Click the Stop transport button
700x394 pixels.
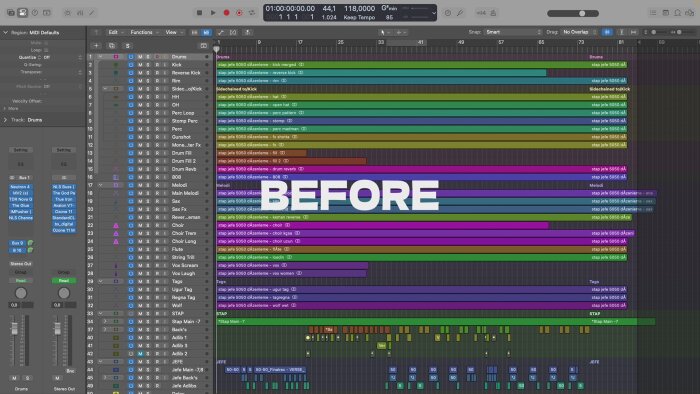click(200, 13)
